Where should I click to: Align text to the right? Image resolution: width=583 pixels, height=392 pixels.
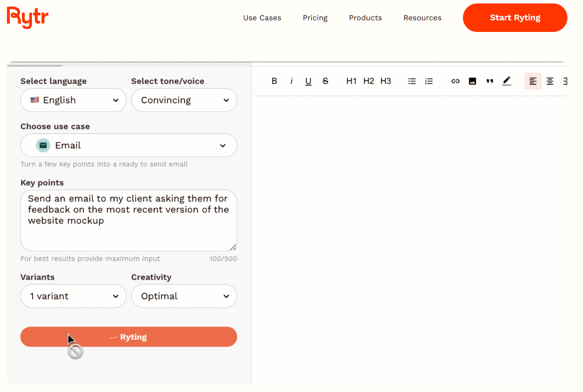pyautogui.click(x=565, y=81)
